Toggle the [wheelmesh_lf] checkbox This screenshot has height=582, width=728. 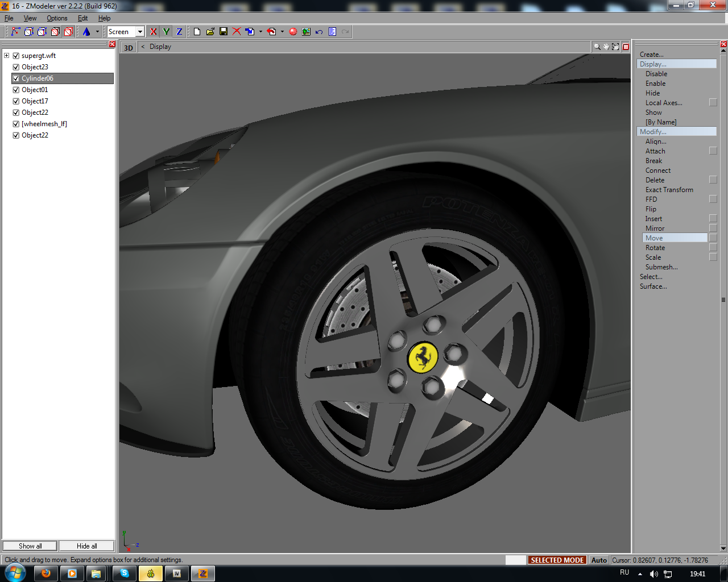point(16,124)
